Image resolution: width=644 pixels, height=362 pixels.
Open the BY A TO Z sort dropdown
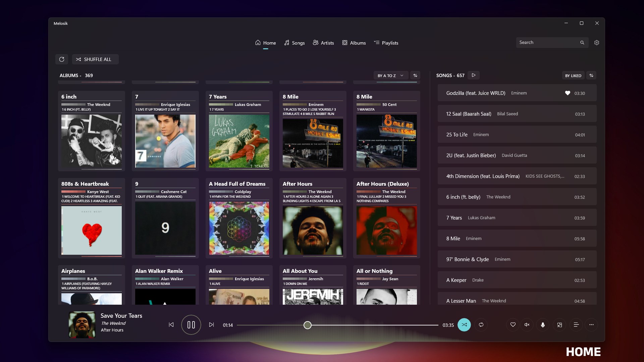click(x=391, y=75)
